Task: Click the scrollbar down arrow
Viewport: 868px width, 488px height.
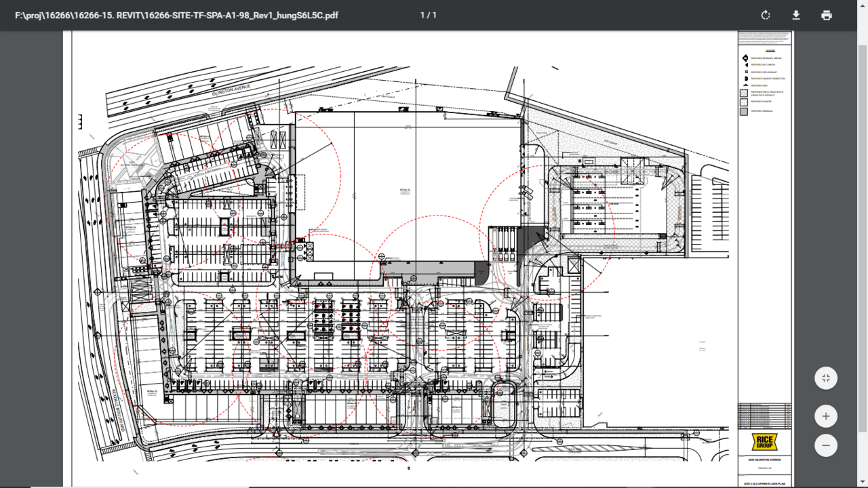Action: pos(863,483)
